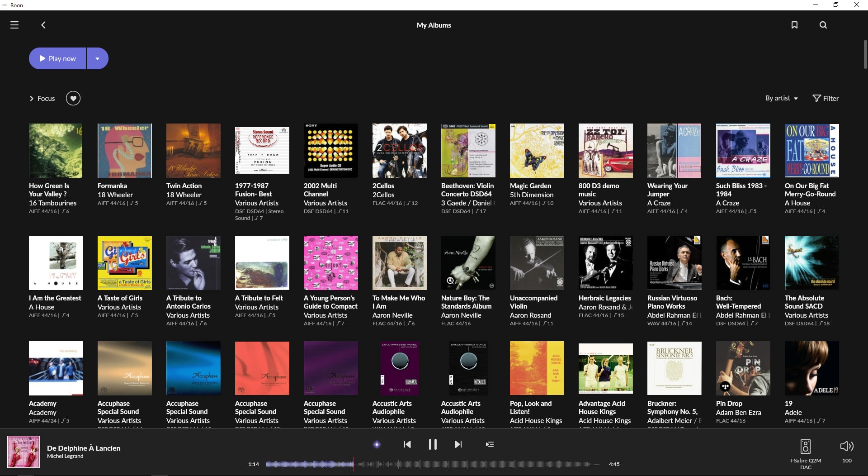Open the Play now dropdown arrow
Image resolution: width=868 pixels, height=476 pixels.
point(98,58)
